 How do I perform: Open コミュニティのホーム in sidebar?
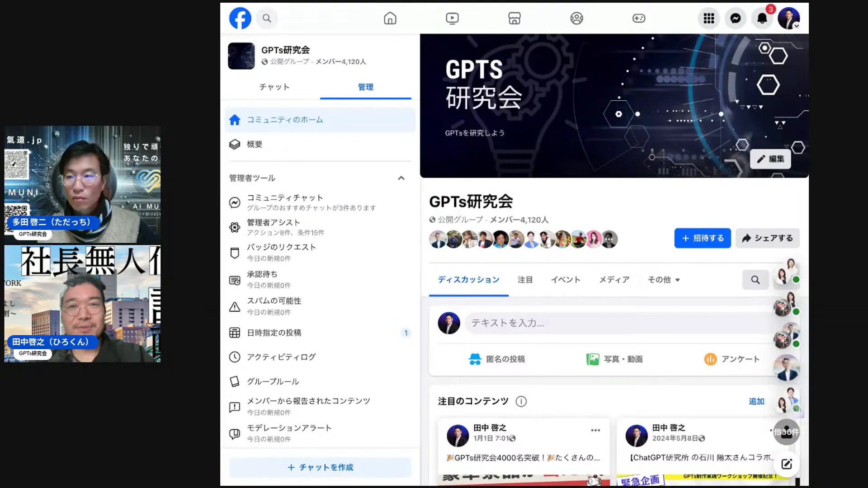point(320,120)
